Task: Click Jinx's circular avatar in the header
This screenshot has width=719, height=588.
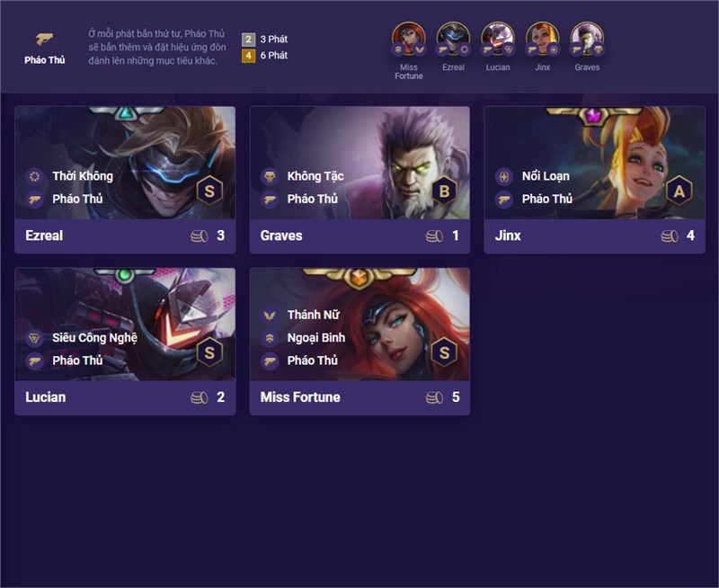Action: tap(542, 39)
